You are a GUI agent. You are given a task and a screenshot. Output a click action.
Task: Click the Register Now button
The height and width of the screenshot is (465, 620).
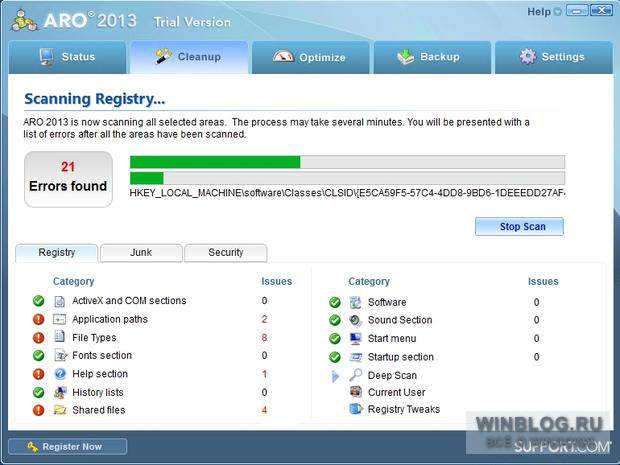(68, 446)
